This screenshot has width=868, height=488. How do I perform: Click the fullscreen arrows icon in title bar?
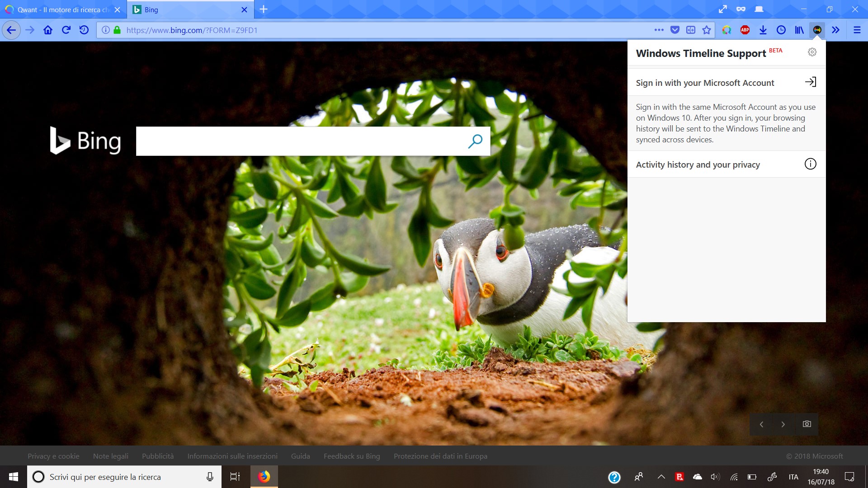pos(723,9)
